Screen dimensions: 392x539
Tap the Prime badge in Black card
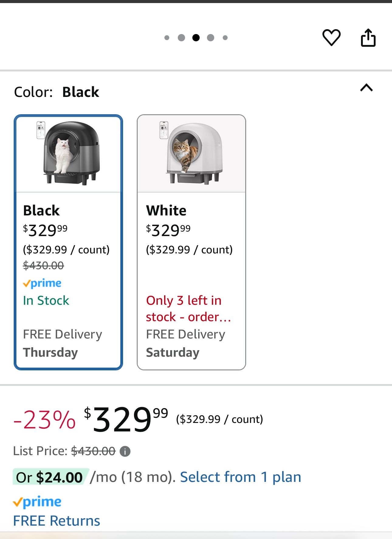coord(42,283)
